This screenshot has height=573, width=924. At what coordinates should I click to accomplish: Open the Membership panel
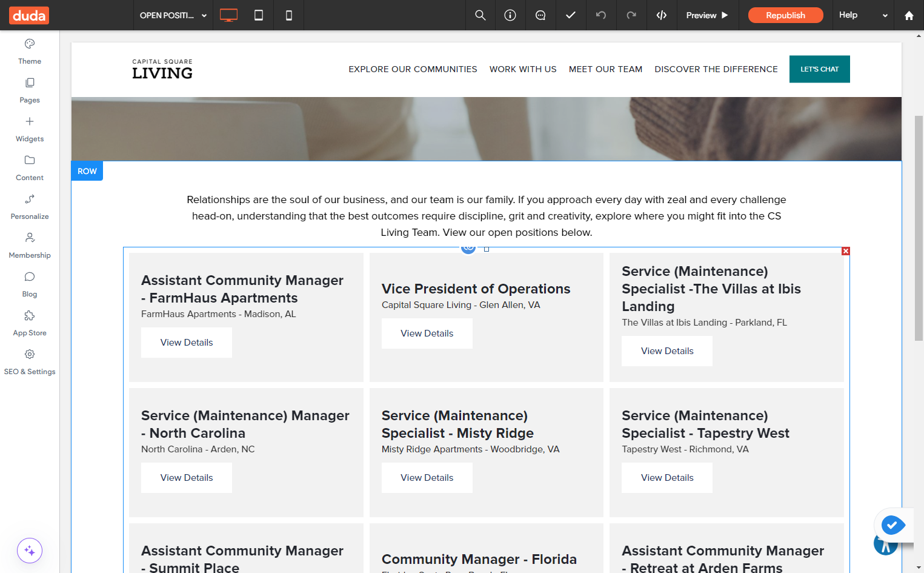click(x=30, y=246)
